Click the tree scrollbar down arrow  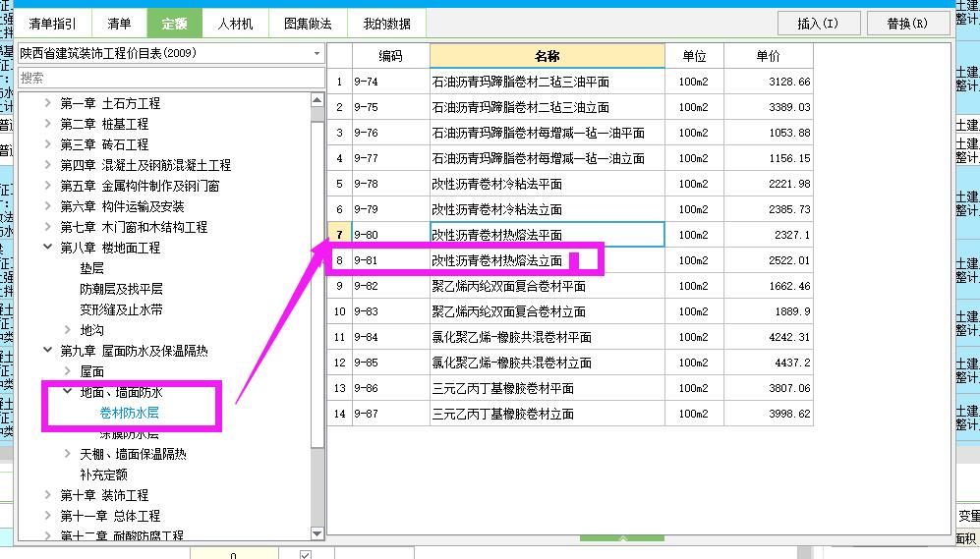click(x=317, y=534)
